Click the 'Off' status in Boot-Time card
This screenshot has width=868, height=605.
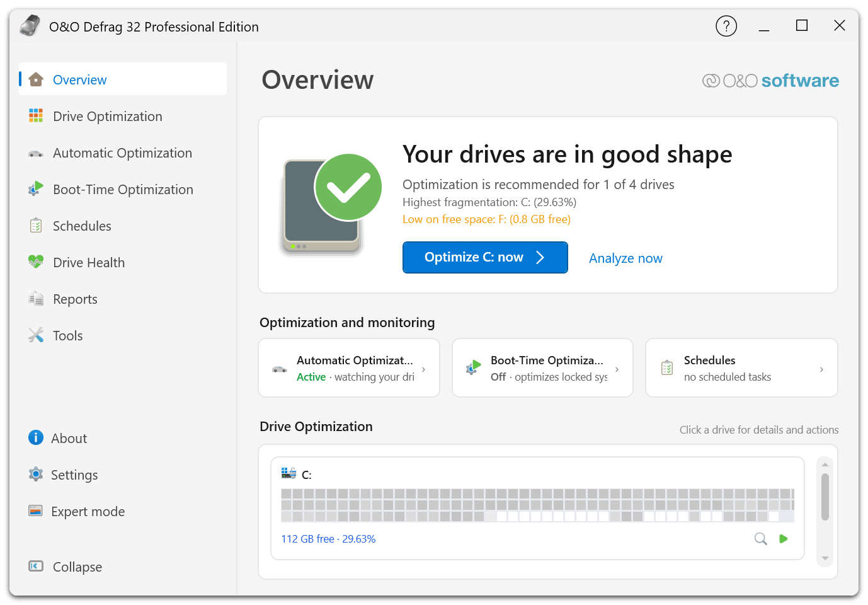click(498, 377)
